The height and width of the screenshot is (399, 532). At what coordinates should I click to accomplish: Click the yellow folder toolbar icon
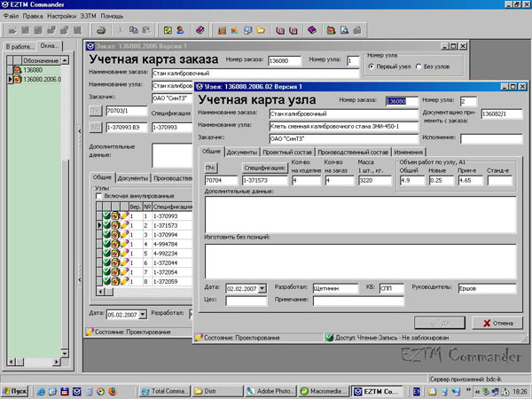pyautogui.click(x=261, y=30)
